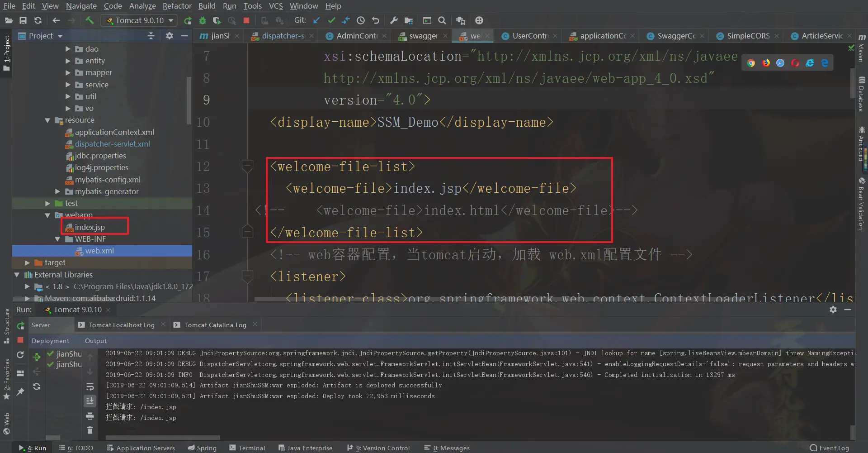
Task: Toggle scroll to end in console
Action: point(90,401)
